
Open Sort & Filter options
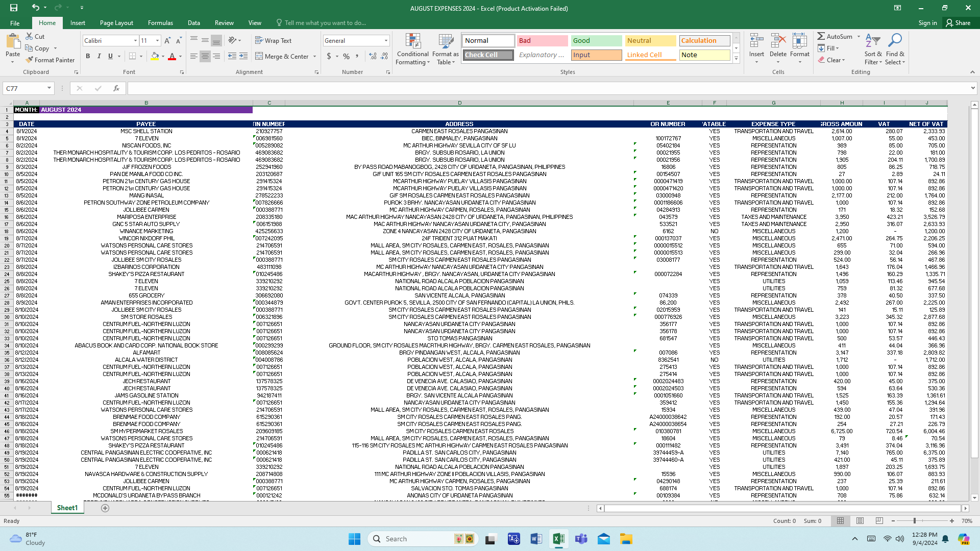[873, 49]
